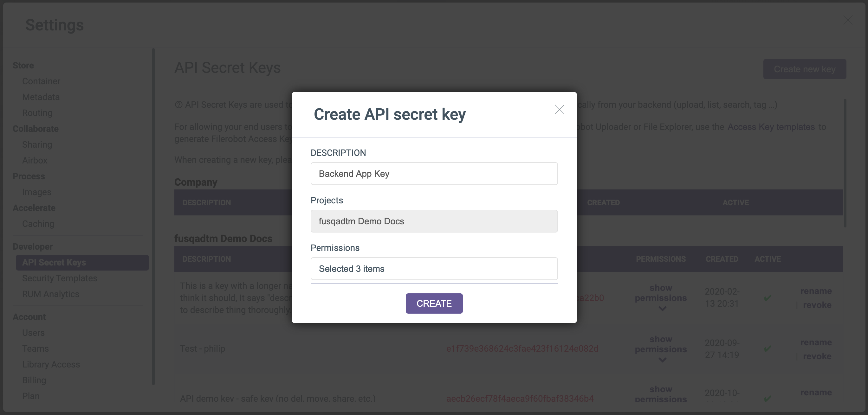Edit the Description input field
This screenshot has height=415, width=868.
(x=434, y=174)
